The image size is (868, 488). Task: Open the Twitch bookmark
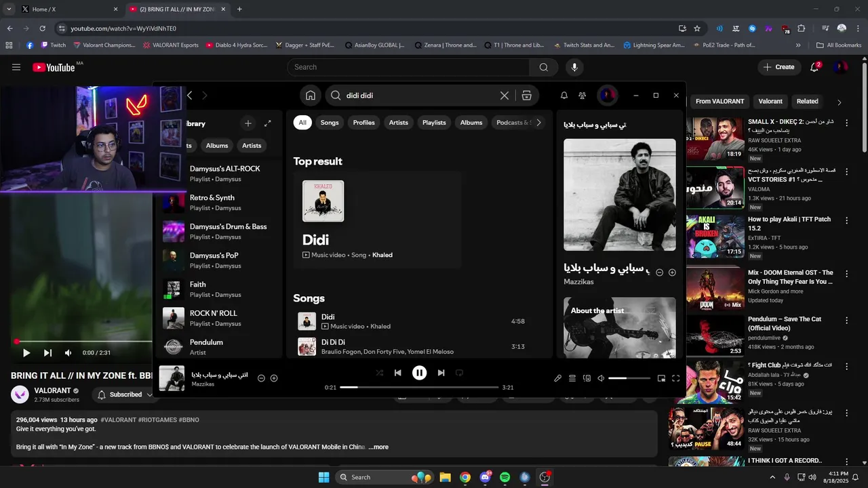coord(54,45)
